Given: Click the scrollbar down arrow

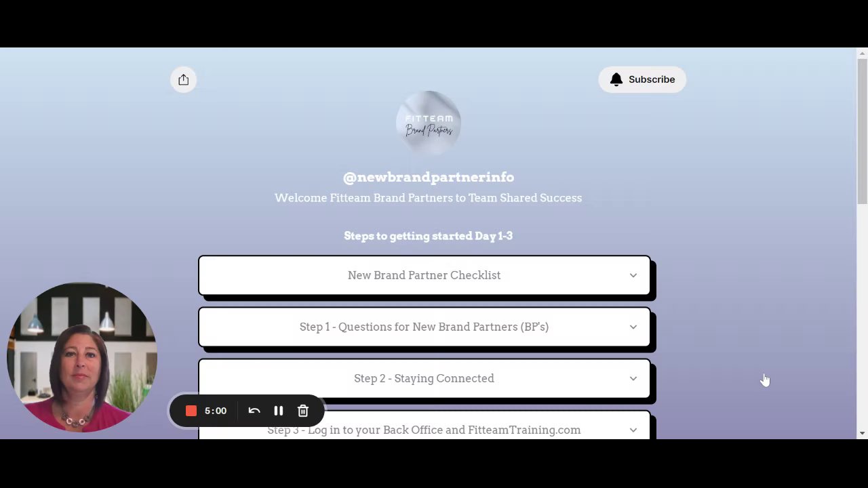Looking at the screenshot, I should (x=862, y=433).
